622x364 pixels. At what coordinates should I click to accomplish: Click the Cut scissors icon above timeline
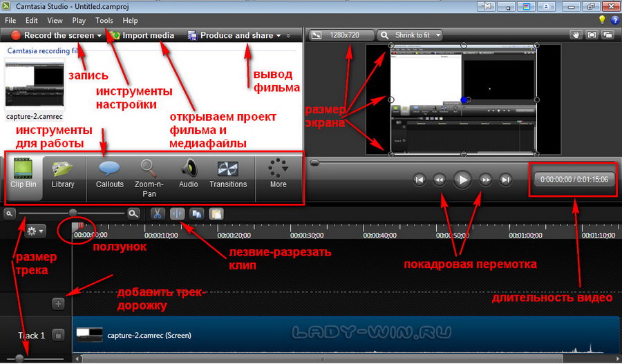157,214
